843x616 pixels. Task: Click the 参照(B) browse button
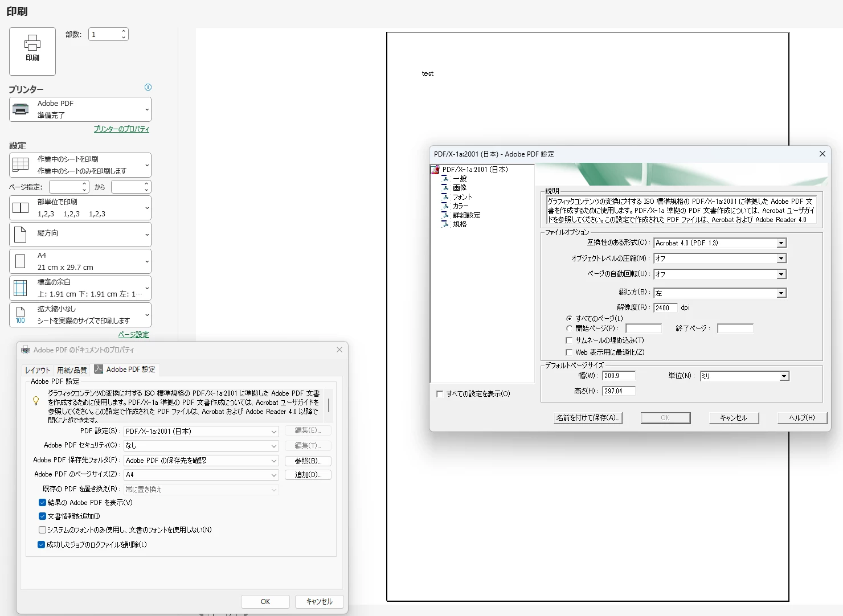[x=308, y=461]
